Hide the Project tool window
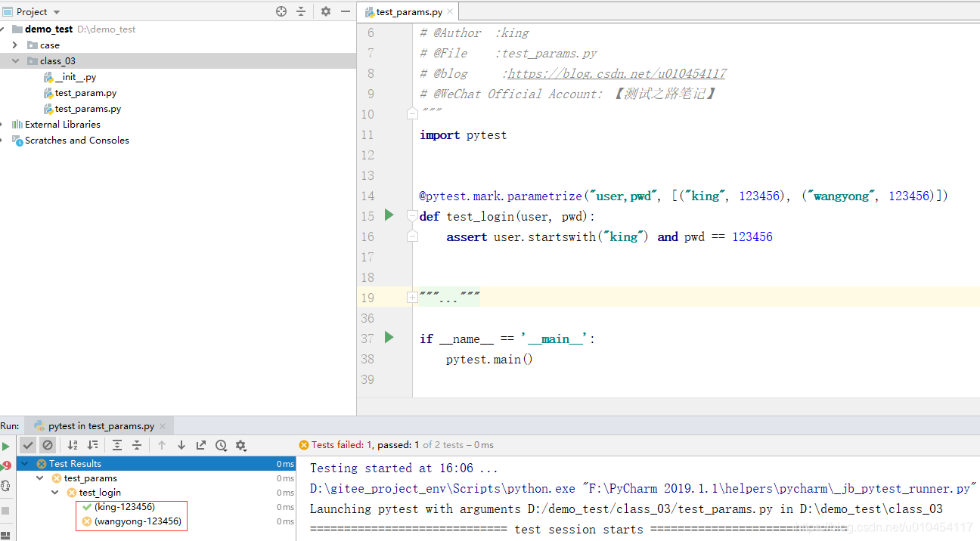The height and width of the screenshot is (541, 980). pos(346,11)
